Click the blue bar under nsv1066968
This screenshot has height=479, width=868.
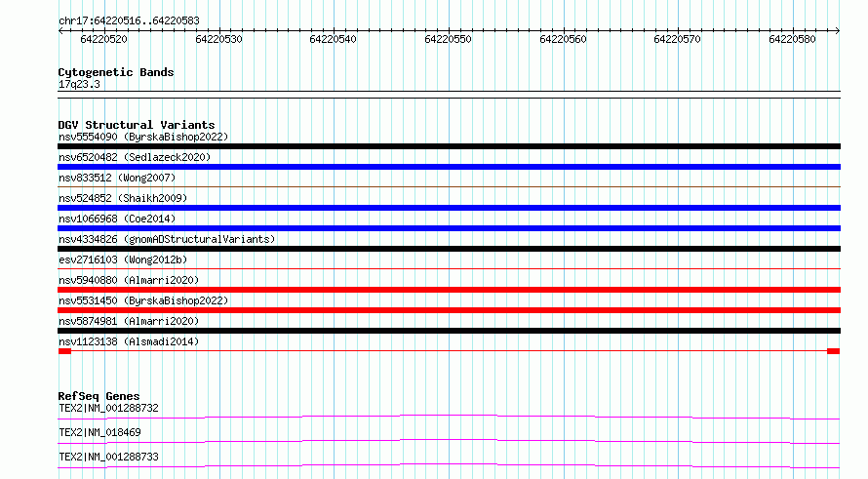[x=449, y=228]
